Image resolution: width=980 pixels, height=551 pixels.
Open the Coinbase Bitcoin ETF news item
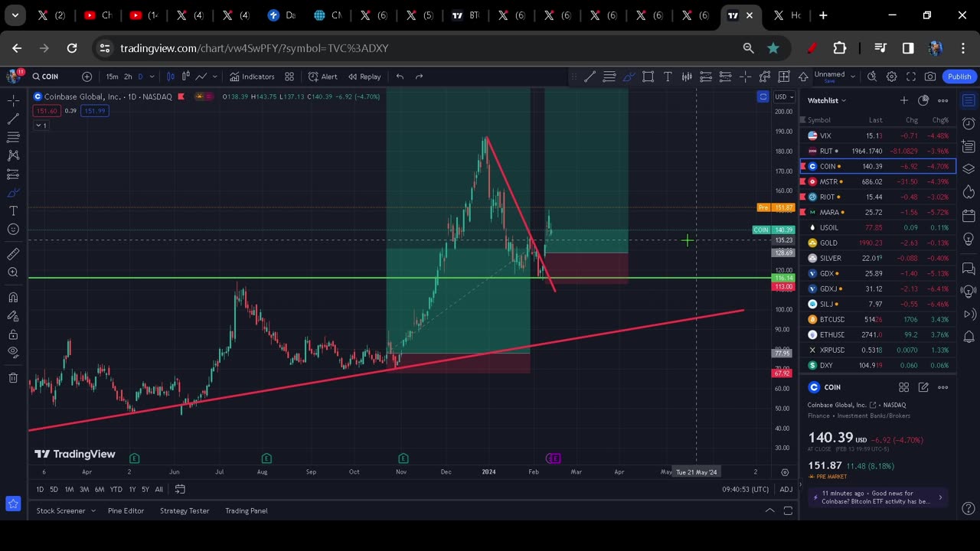(x=877, y=497)
